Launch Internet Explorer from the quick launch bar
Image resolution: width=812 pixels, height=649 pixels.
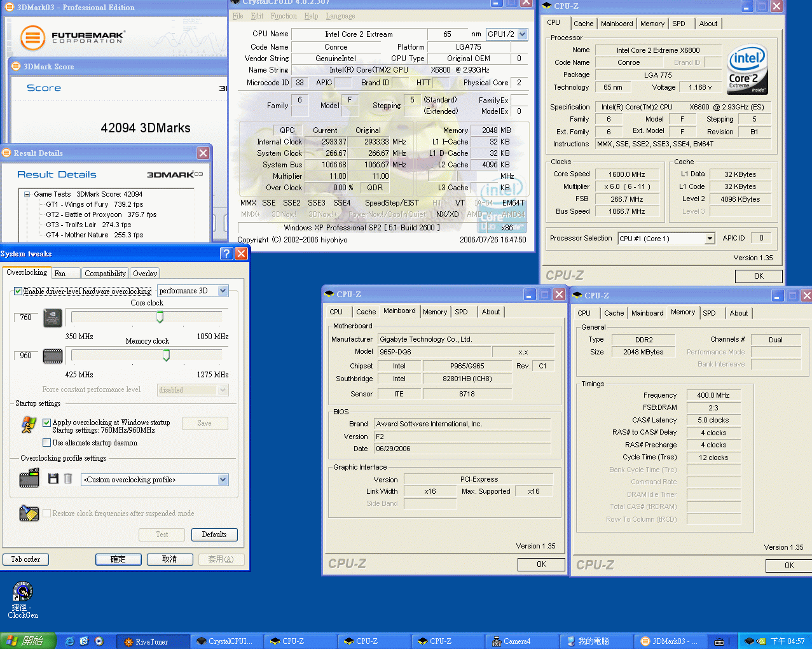tap(69, 641)
